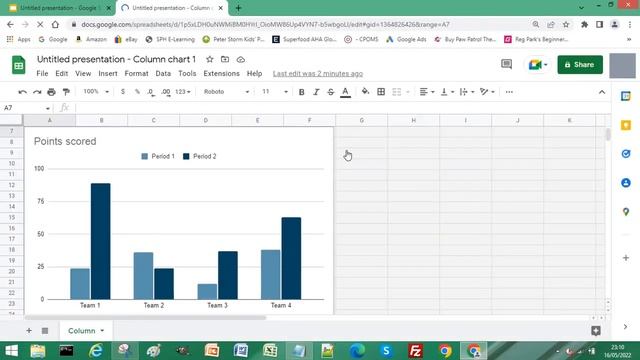640x360 pixels.
Task: Open the Roboto font dropdown
Action: click(x=227, y=92)
